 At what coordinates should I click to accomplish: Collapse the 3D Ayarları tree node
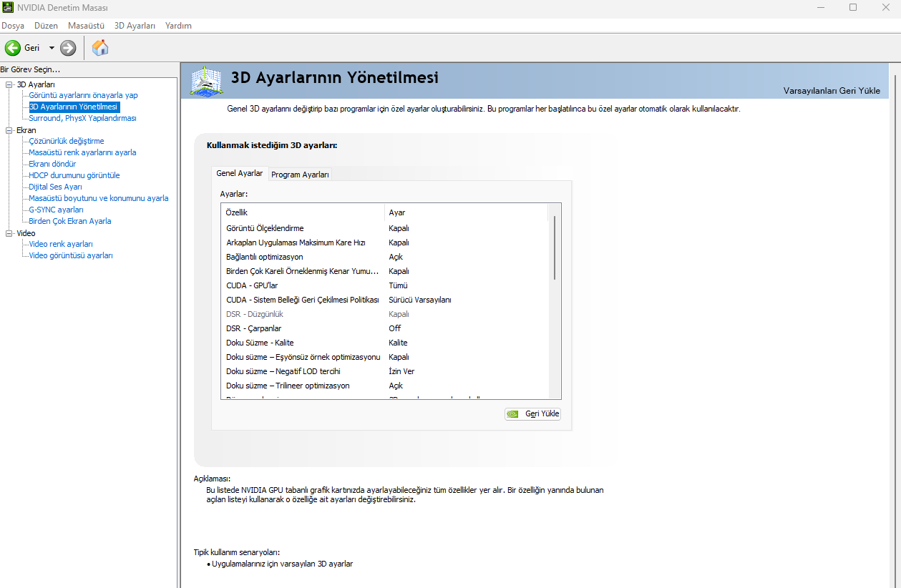click(9, 84)
